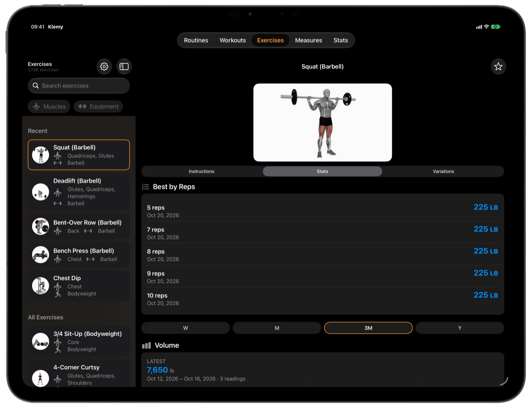Click Squat (Barbell) thumbnail in Recent list
532x408 pixels.
[x=40, y=155]
